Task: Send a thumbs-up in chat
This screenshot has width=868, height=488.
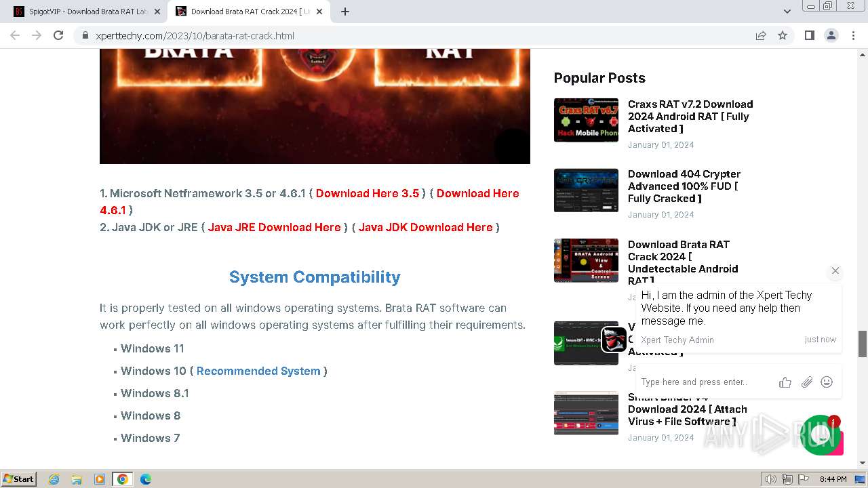Action: pos(785,382)
